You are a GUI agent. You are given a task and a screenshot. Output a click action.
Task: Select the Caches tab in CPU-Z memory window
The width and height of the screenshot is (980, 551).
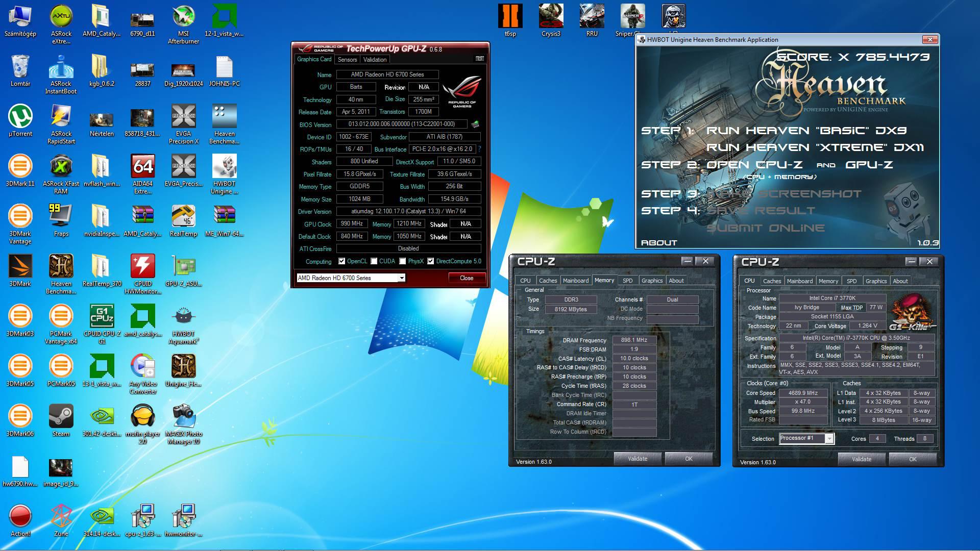(548, 281)
